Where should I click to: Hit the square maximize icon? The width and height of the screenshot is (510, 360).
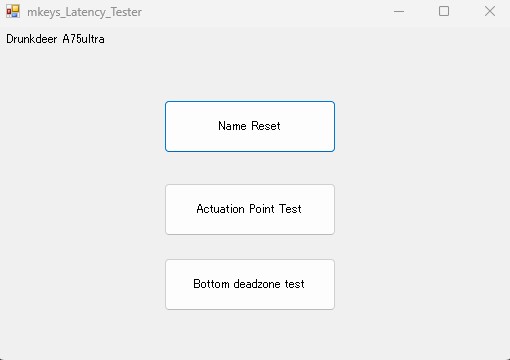click(x=444, y=12)
